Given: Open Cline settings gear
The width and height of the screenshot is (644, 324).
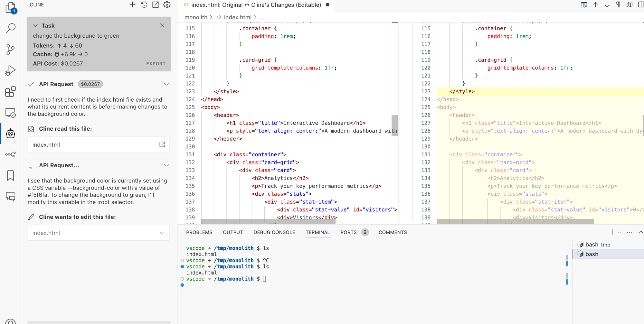Looking at the screenshot, I should (167, 5).
